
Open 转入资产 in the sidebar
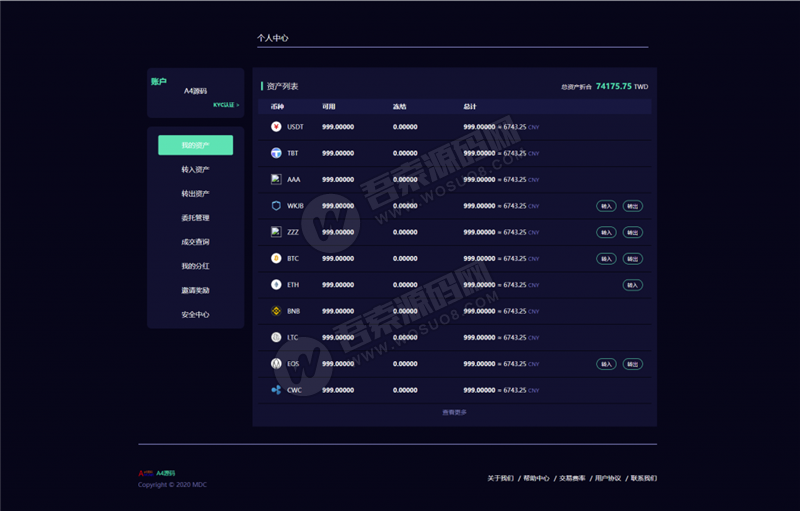(x=195, y=169)
